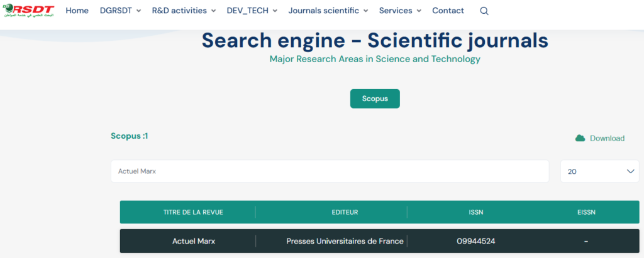Select the ISSN value 09944524
644x258 pixels.
[x=476, y=241]
